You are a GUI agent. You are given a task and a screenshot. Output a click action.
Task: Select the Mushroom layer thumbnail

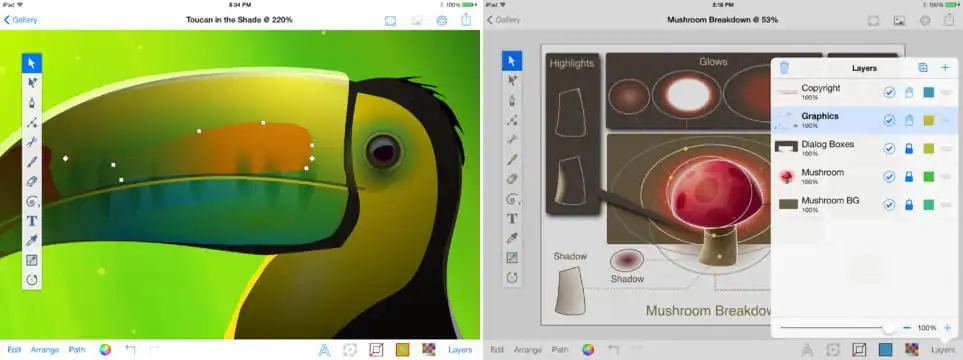tap(786, 177)
